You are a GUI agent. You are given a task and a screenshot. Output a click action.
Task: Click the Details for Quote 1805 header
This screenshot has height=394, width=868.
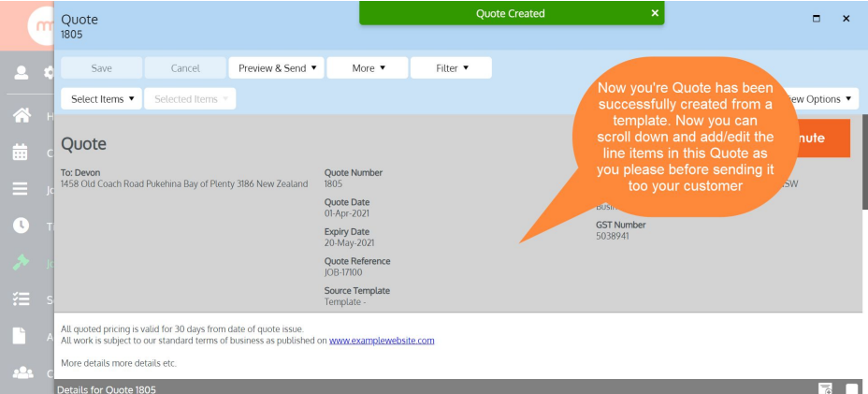(107, 389)
